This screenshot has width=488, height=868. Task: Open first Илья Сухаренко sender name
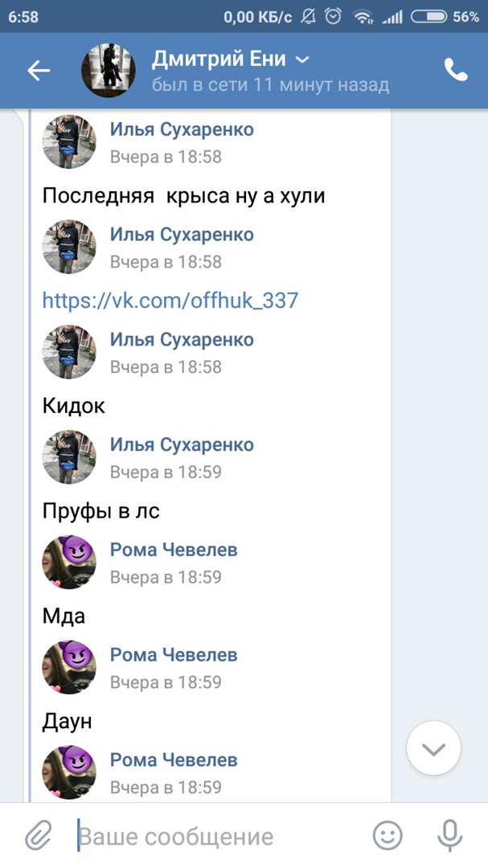tap(182, 129)
